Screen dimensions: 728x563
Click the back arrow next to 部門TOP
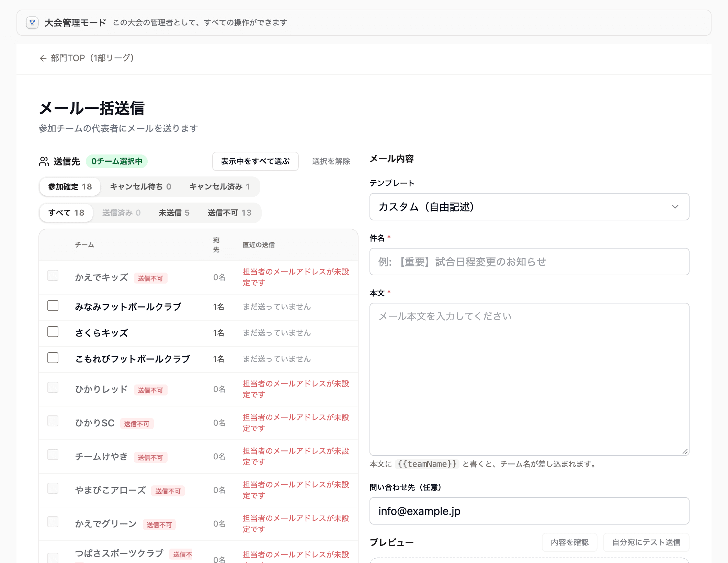point(43,58)
